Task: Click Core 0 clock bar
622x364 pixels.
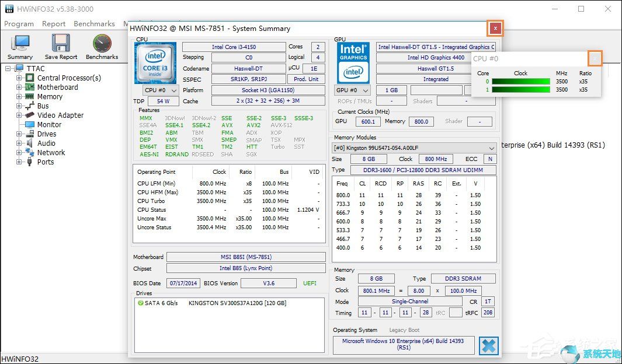Action: (x=521, y=82)
